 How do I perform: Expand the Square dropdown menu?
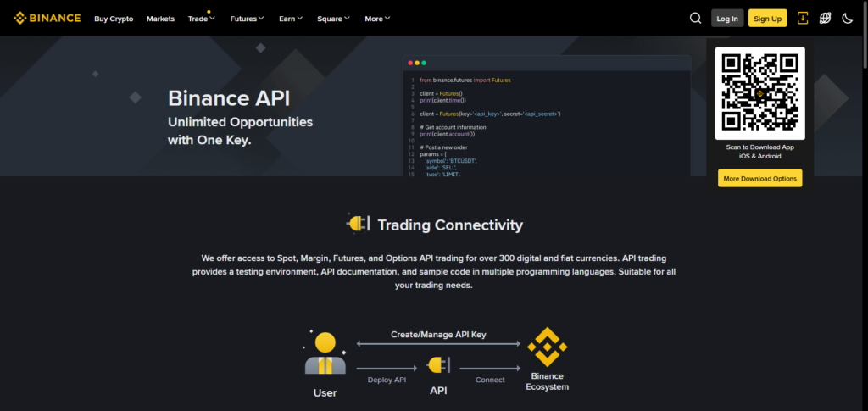pyautogui.click(x=333, y=19)
